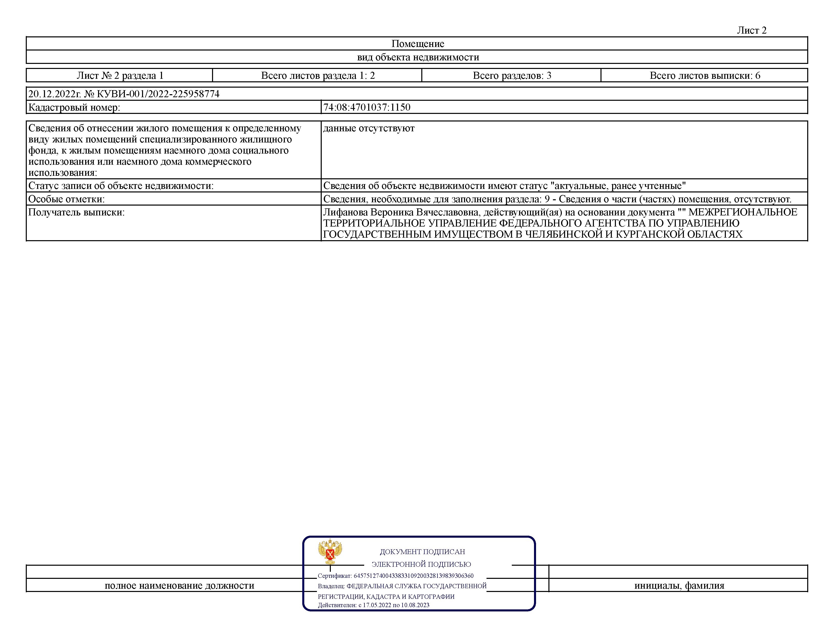The image size is (834, 644).
Task: Click 'ЭЛЕКТРОННОЙ ПОДПИСЬЮ' stamp line
Action: (422, 564)
